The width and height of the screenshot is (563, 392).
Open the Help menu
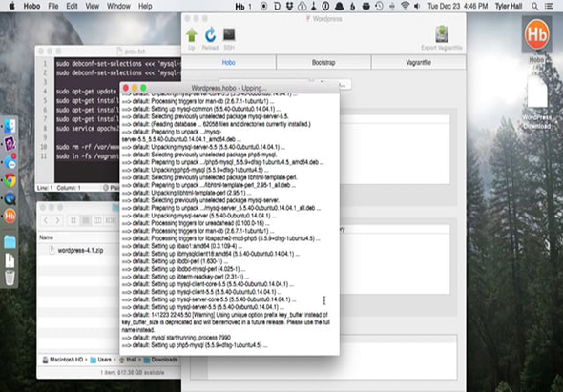click(145, 6)
